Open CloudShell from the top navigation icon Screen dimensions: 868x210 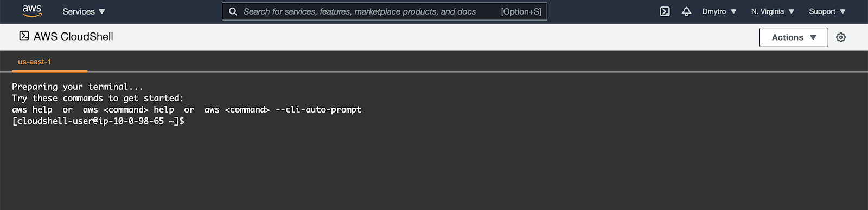(x=665, y=11)
